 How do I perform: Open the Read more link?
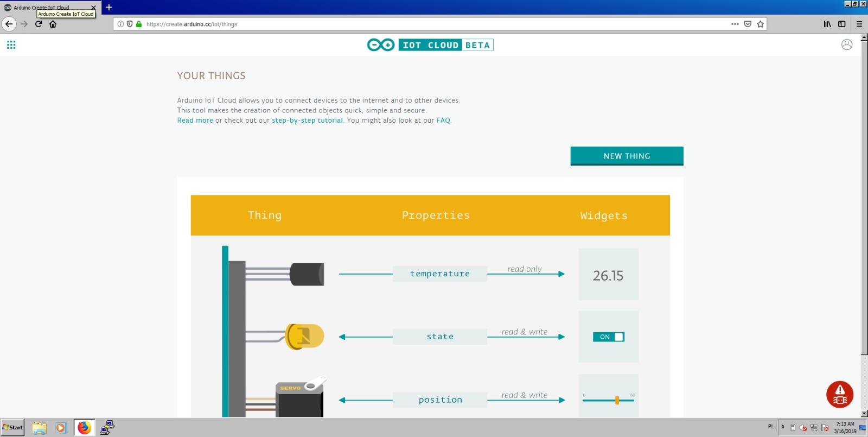[195, 121]
